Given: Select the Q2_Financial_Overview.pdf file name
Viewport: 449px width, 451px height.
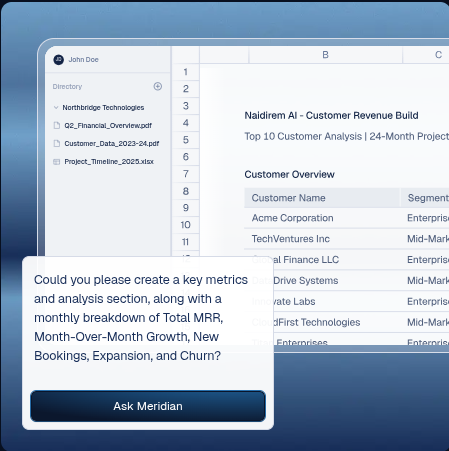Looking at the screenshot, I should click(x=108, y=125).
